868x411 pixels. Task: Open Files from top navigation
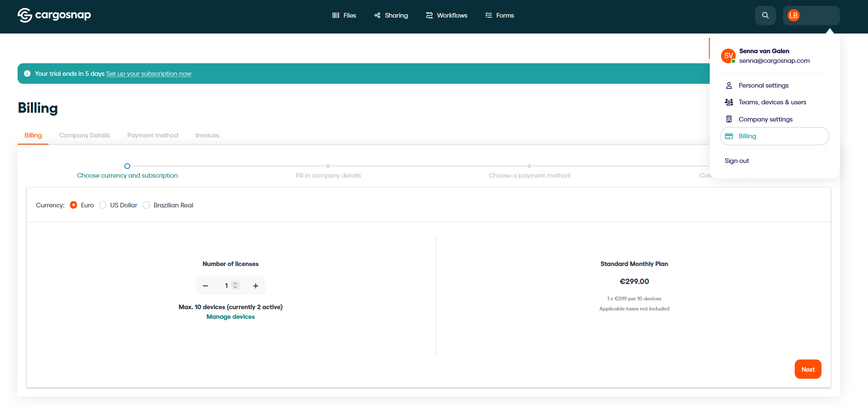pos(344,16)
